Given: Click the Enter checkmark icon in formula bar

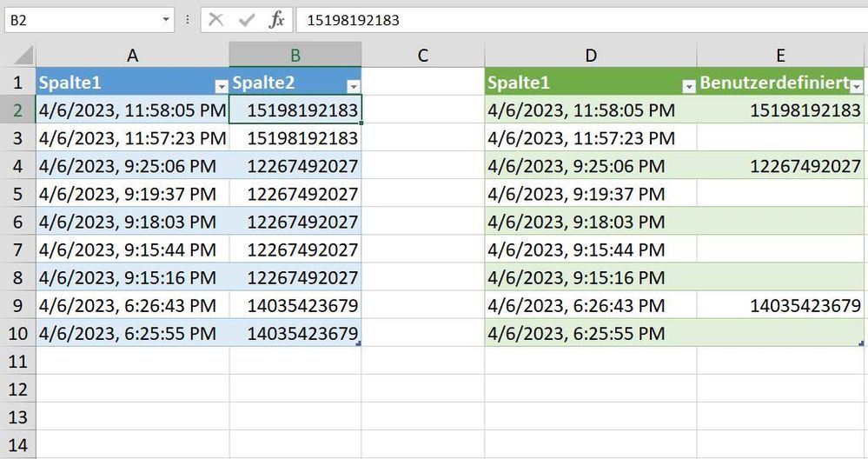Looking at the screenshot, I should click(247, 20).
